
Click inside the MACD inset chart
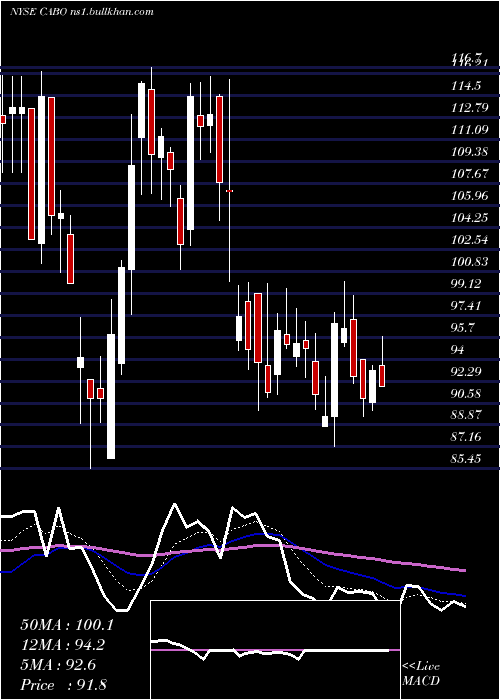pos(275,650)
